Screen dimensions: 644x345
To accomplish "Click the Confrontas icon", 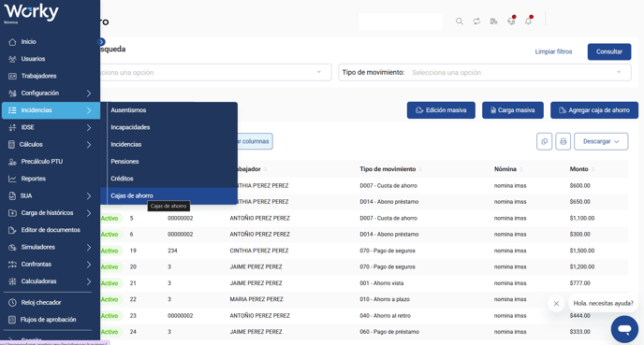I will coord(12,265).
